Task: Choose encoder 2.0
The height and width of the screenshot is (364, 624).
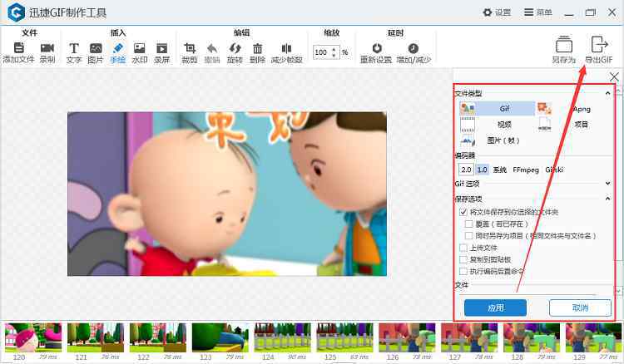Action: click(466, 170)
